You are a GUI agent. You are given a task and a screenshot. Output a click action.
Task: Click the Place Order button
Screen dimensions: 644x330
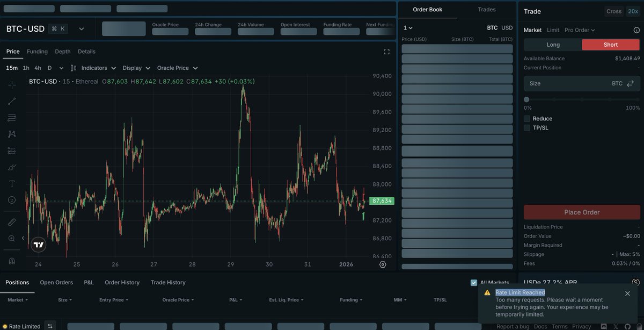(582, 212)
